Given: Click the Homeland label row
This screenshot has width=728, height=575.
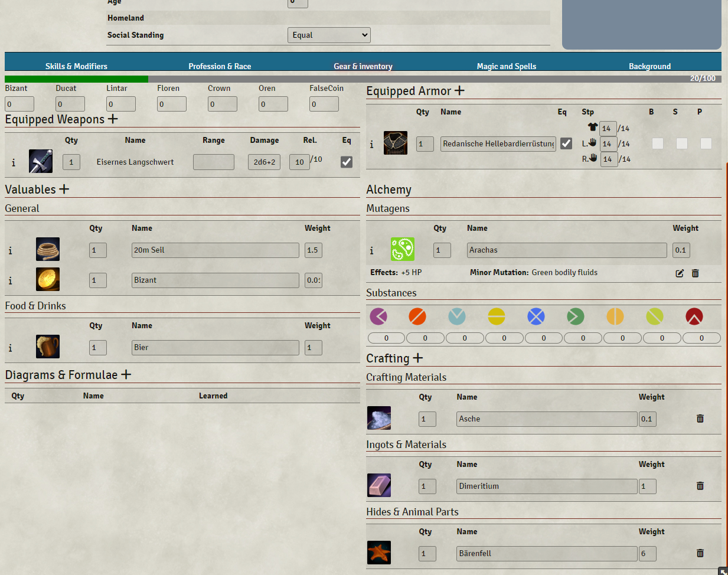Looking at the screenshot, I should coord(328,18).
